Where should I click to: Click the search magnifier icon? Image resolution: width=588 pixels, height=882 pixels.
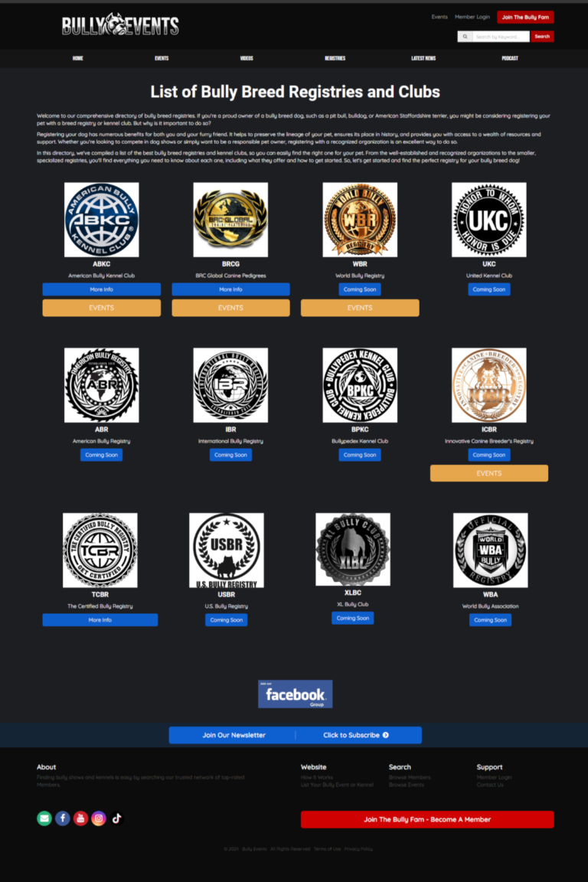click(x=465, y=37)
